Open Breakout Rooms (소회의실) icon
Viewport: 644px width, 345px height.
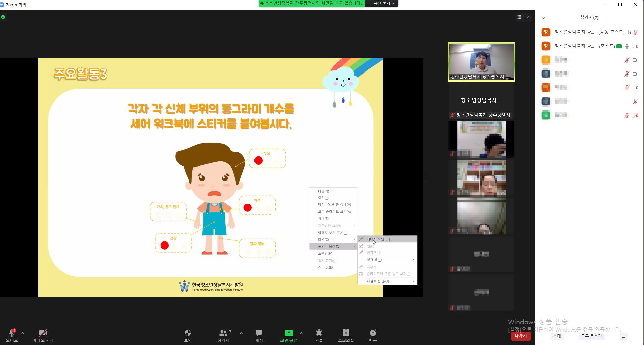point(346,333)
